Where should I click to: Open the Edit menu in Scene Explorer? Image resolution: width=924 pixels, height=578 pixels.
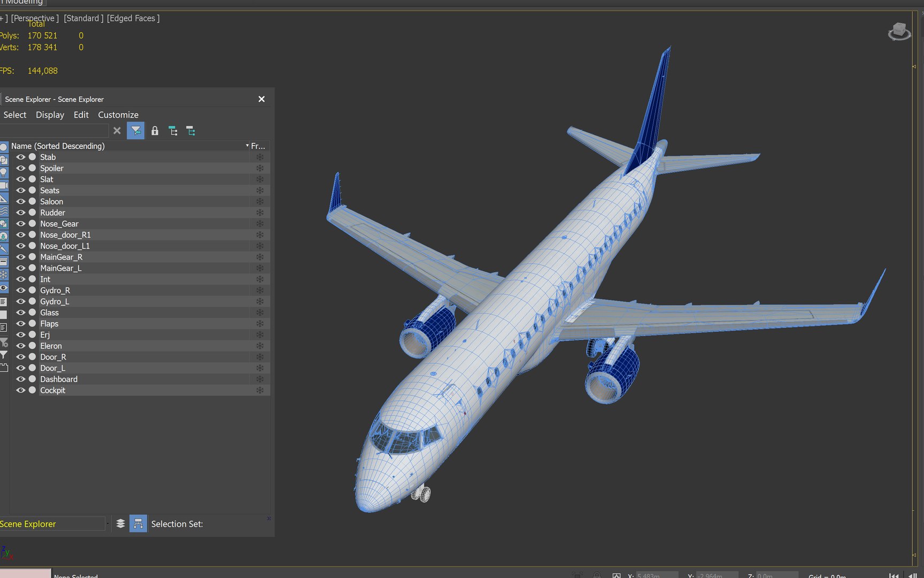point(81,115)
